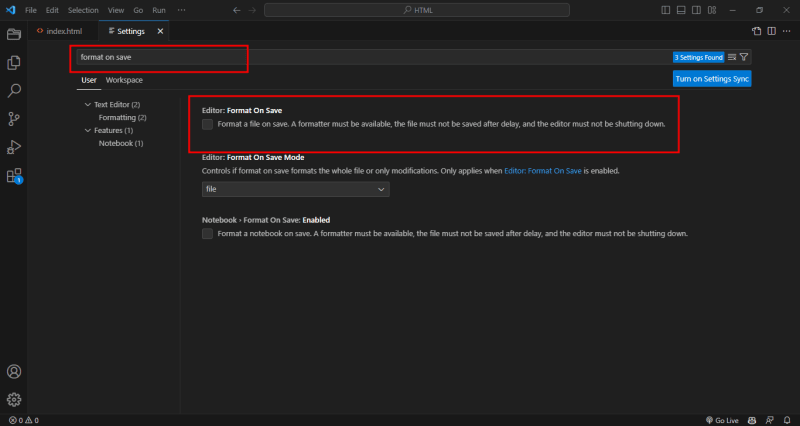Toggle the secondary side bar layout icon
Viewport: 800px width, 426px height.
click(696, 10)
